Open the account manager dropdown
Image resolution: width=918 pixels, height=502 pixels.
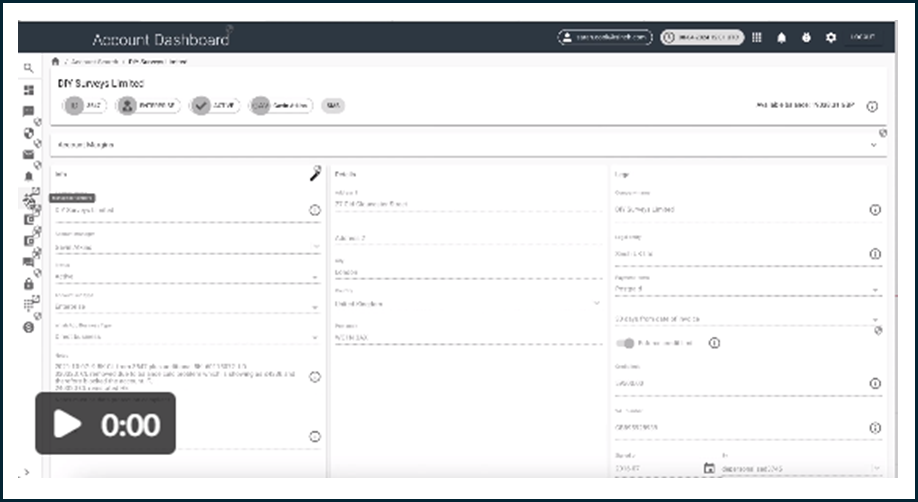coord(187,247)
